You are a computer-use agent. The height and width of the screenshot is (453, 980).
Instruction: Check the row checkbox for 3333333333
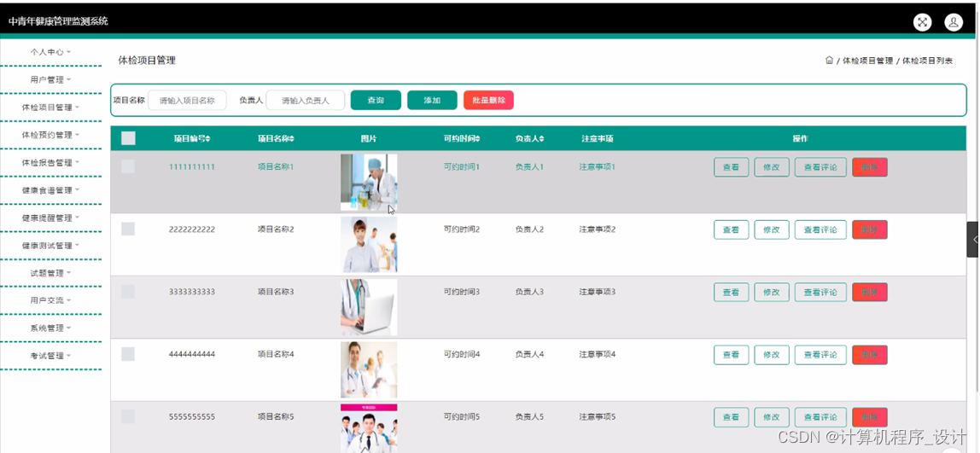[128, 291]
